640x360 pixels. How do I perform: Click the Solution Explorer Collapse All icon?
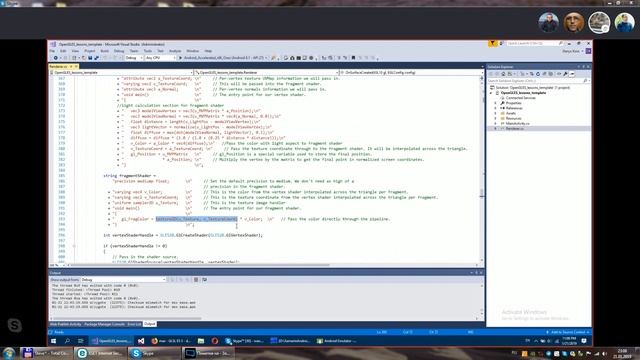544,74
